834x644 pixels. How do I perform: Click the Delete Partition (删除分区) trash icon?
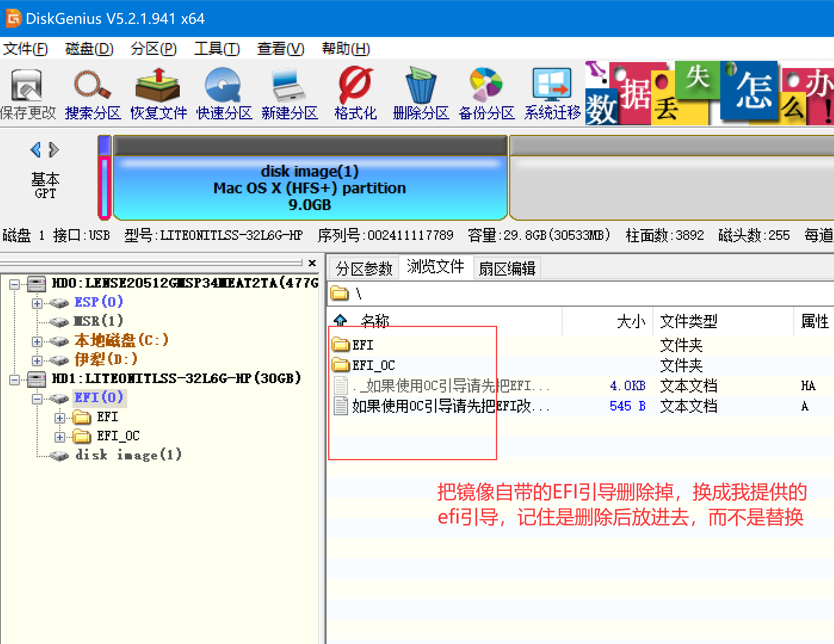coord(421,86)
